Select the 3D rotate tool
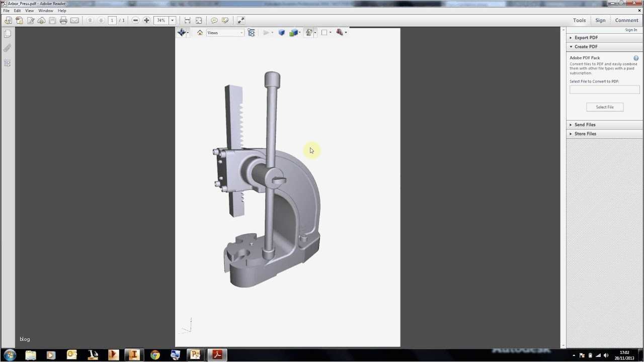The image size is (644, 362). (x=182, y=33)
